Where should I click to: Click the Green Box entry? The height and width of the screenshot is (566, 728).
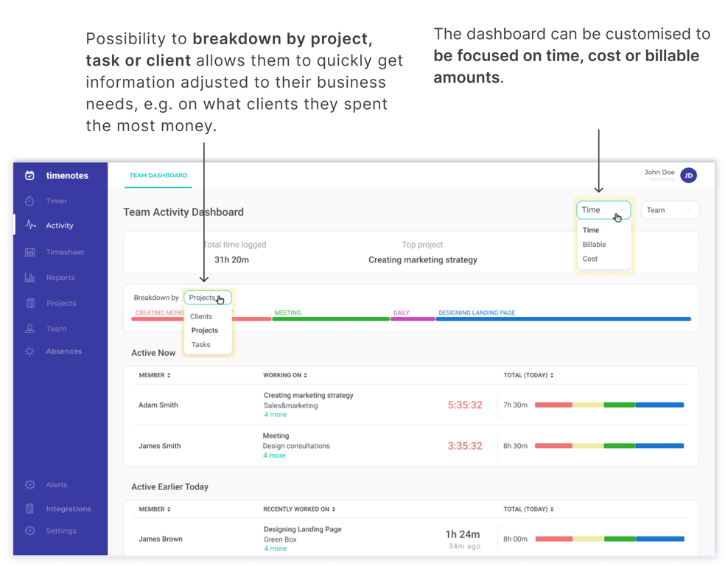(280, 539)
